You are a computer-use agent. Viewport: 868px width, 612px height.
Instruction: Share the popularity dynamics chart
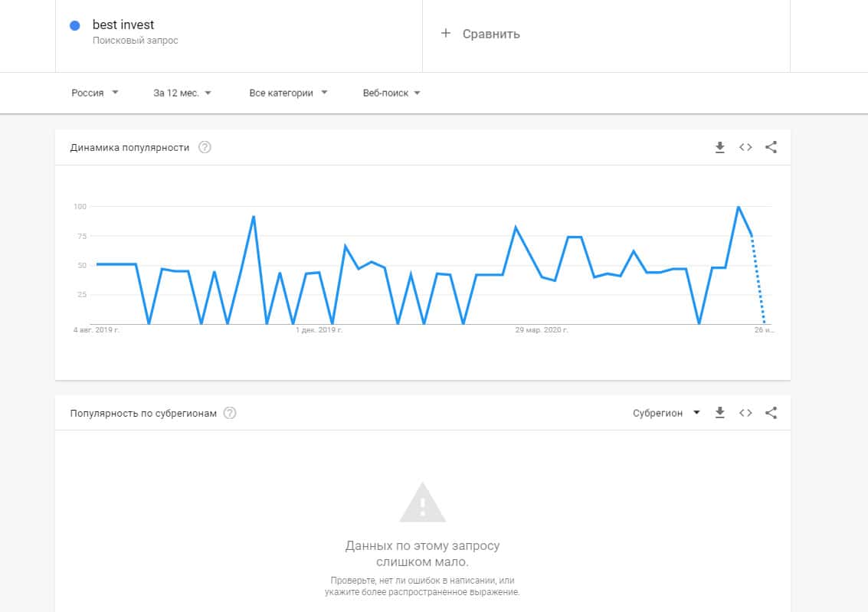(x=771, y=148)
